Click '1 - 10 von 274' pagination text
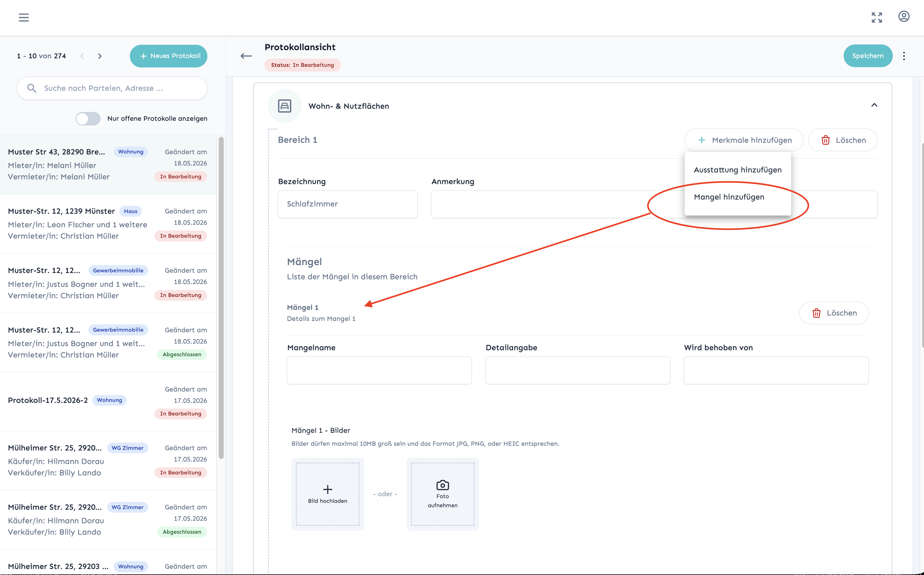924x575 pixels. coord(41,56)
